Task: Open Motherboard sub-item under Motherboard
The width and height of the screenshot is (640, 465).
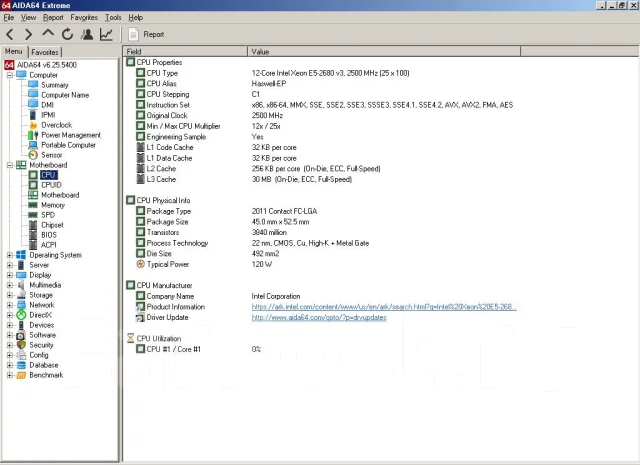Action: click(x=60, y=195)
